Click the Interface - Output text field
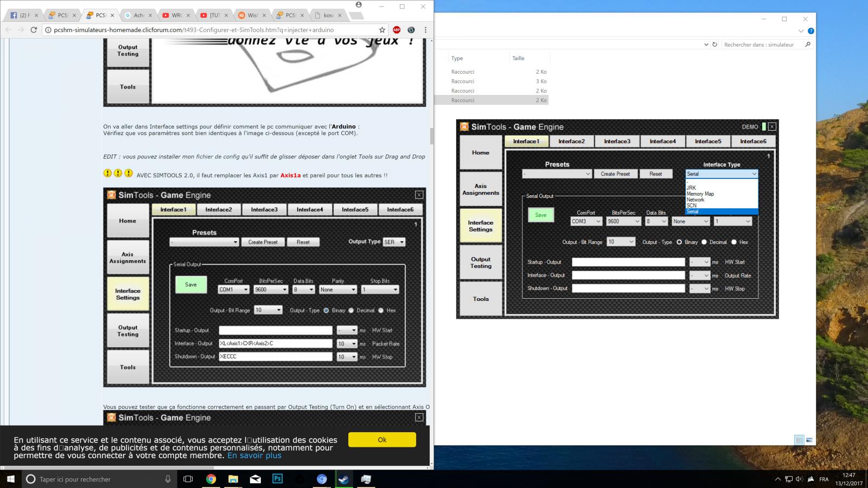Viewport: 868px width, 488px height. click(628, 275)
